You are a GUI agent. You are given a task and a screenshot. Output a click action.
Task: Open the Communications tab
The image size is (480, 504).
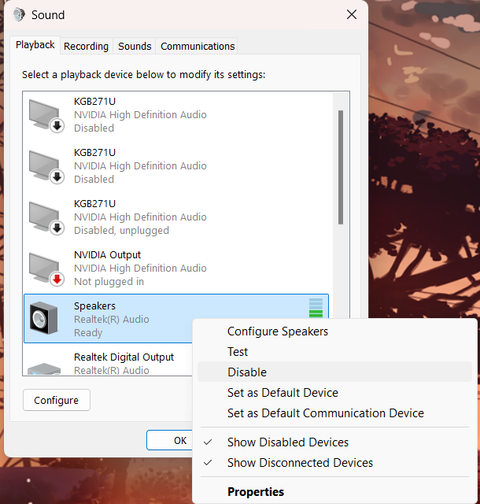click(x=198, y=46)
